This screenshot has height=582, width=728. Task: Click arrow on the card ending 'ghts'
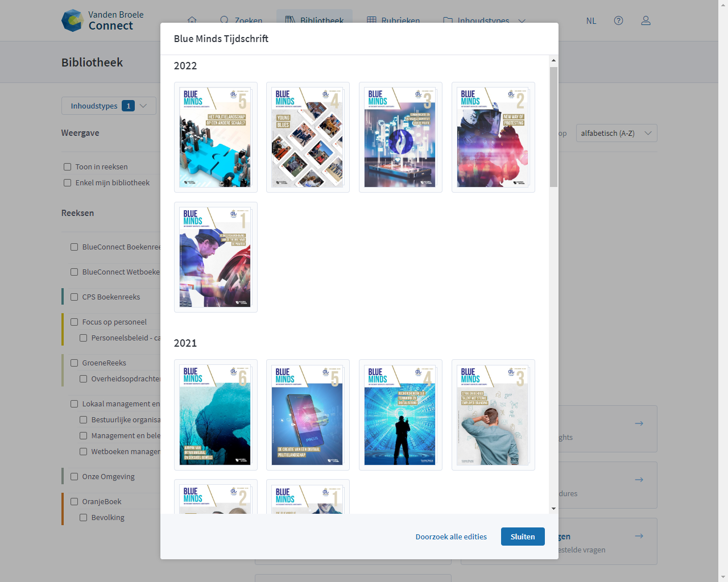pyautogui.click(x=639, y=423)
